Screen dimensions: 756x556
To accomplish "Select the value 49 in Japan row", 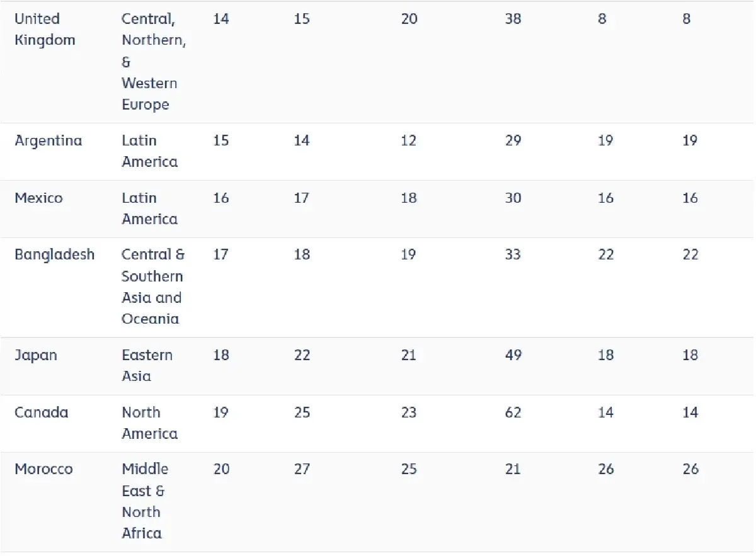I will tap(513, 355).
